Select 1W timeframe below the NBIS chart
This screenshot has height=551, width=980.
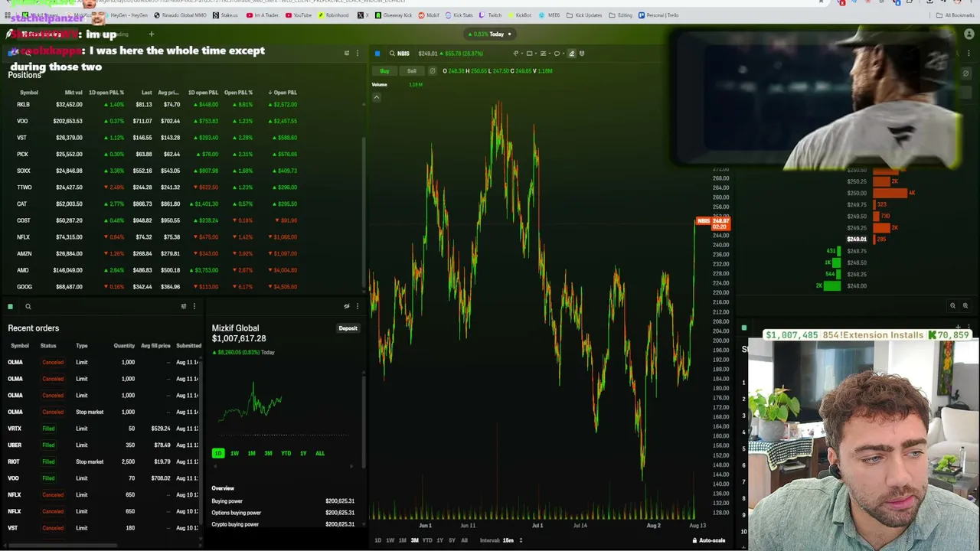(x=390, y=540)
